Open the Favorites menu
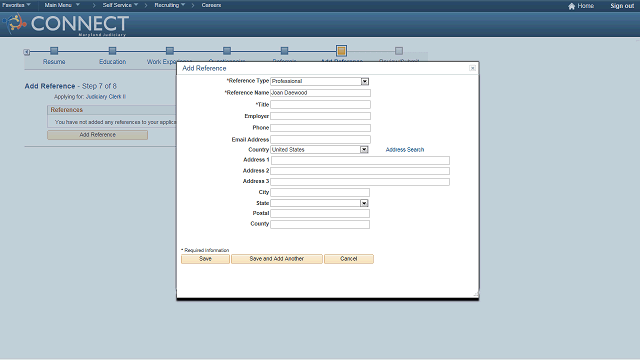Image resolution: width=640 pixels, height=360 pixels. (x=16, y=5)
